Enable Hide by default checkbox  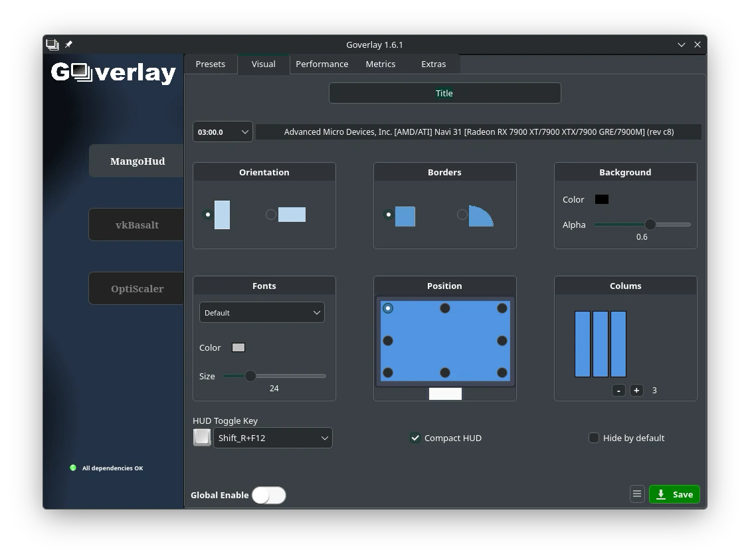[594, 438]
